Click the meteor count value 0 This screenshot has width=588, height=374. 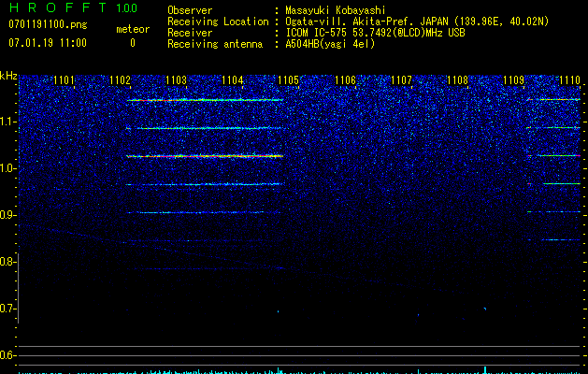tap(133, 43)
